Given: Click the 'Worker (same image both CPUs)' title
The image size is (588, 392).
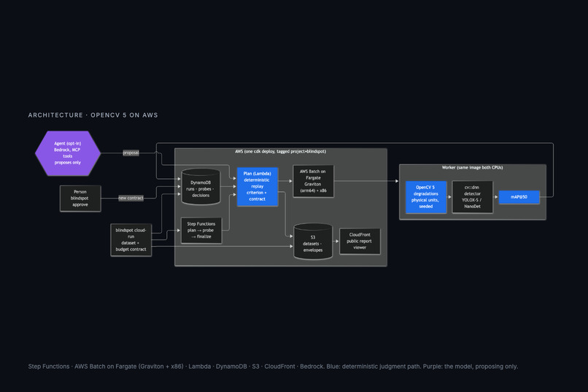Looking at the screenshot, I should (472, 168).
